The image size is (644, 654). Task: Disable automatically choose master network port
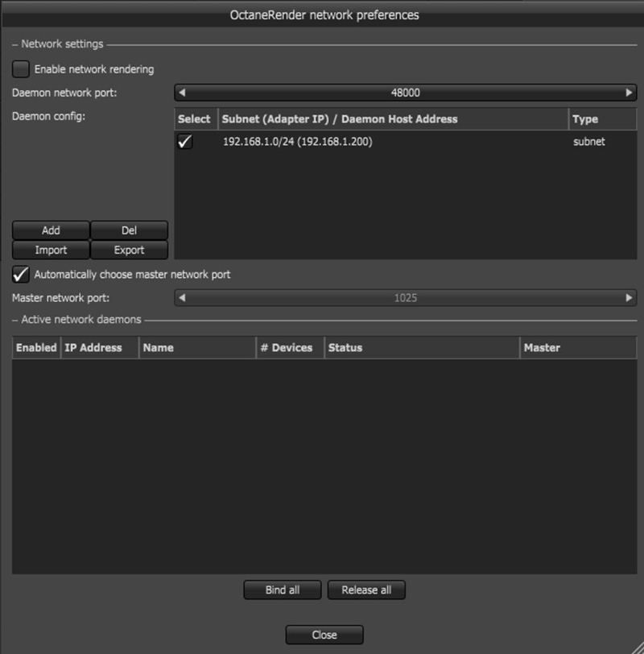(x=20, y=275)
